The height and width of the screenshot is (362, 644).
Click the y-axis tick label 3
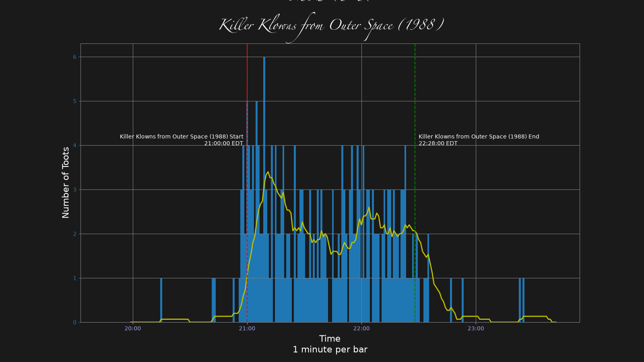[x=74, y=190]
